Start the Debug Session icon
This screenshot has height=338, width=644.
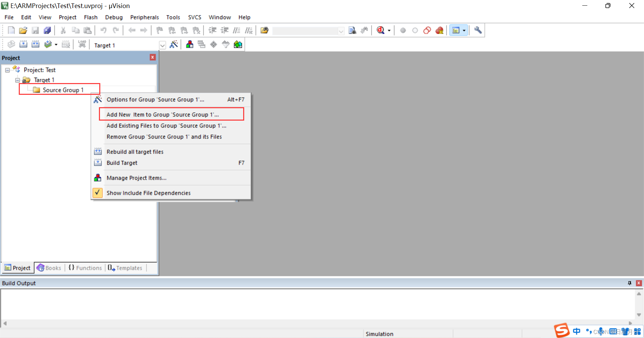pyautogui.click(x=380, y=30)
